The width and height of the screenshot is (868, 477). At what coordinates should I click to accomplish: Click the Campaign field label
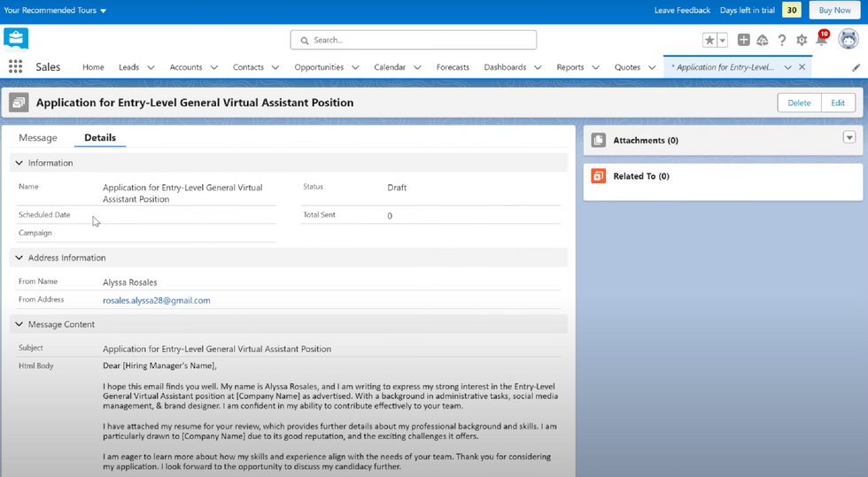click(35, 233)
